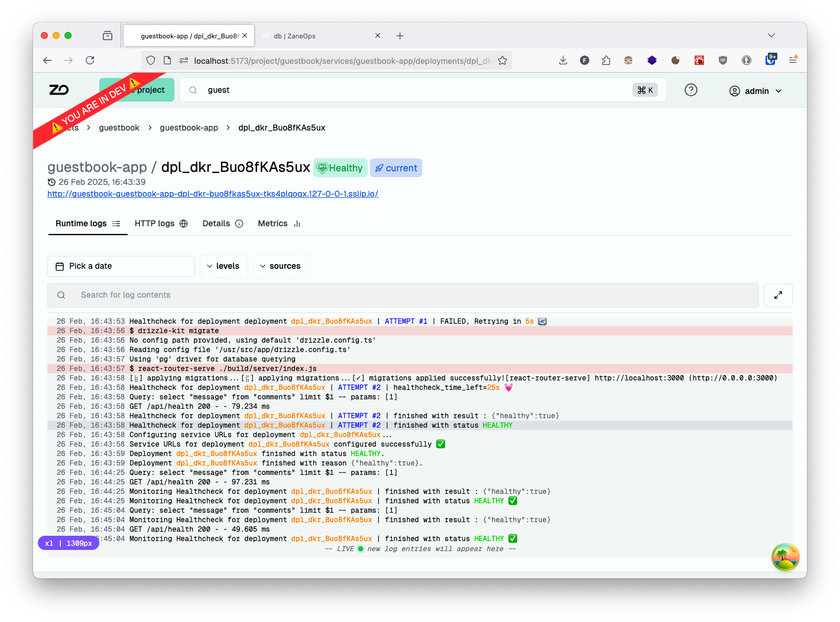840x622 pixels.
Task: Click the shield tracking protection icon
Action: pos(151,60)
